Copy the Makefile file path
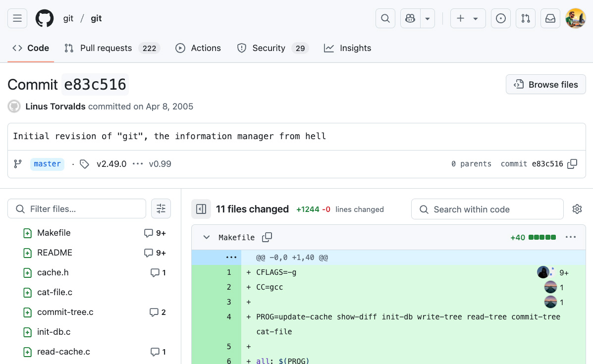The height and width of the screenshot is (364, 593). tap(267, 237)
